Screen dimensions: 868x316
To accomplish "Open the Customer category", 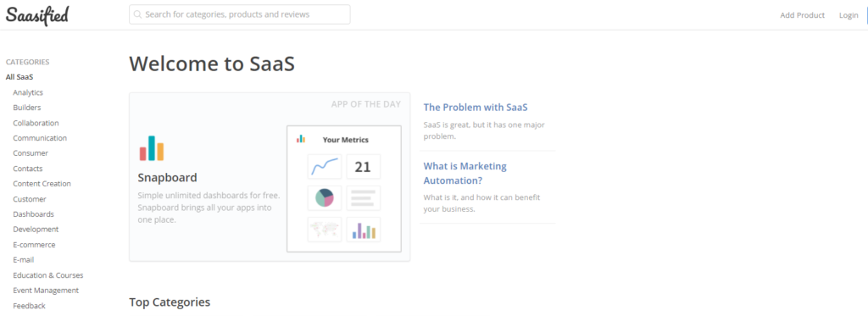I will (x=30, y=199).
